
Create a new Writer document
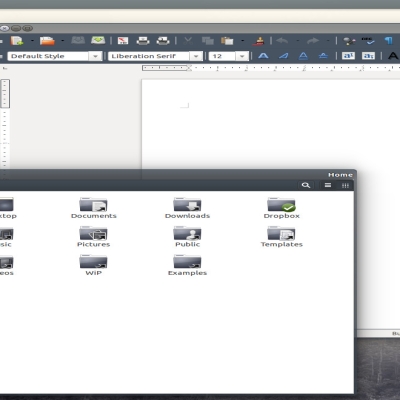click(17, 41)
